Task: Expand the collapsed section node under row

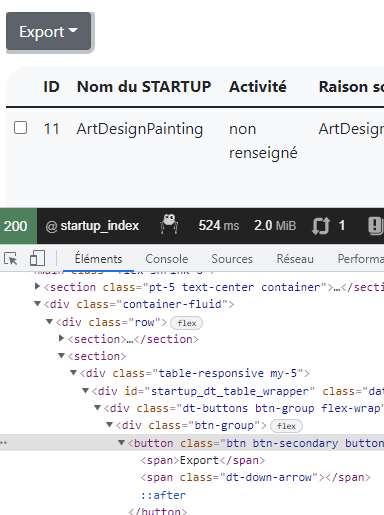Action: click(x=61, y=338)
